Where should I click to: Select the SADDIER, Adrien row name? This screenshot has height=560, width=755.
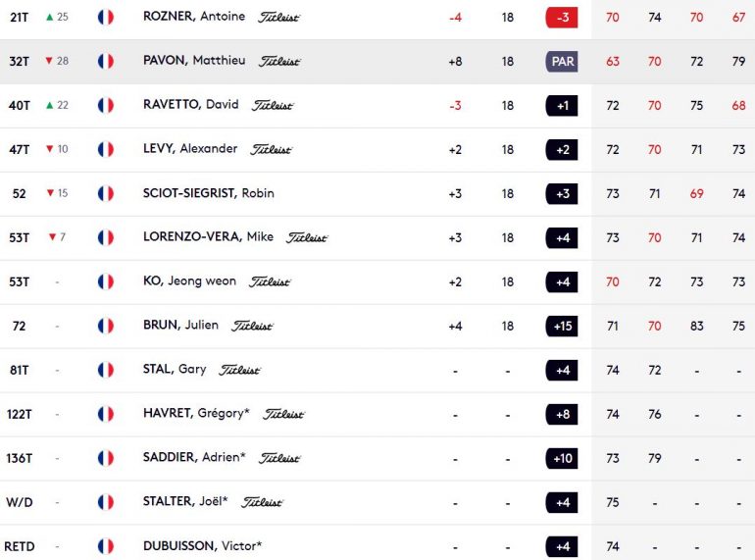[x=194, y=457]
